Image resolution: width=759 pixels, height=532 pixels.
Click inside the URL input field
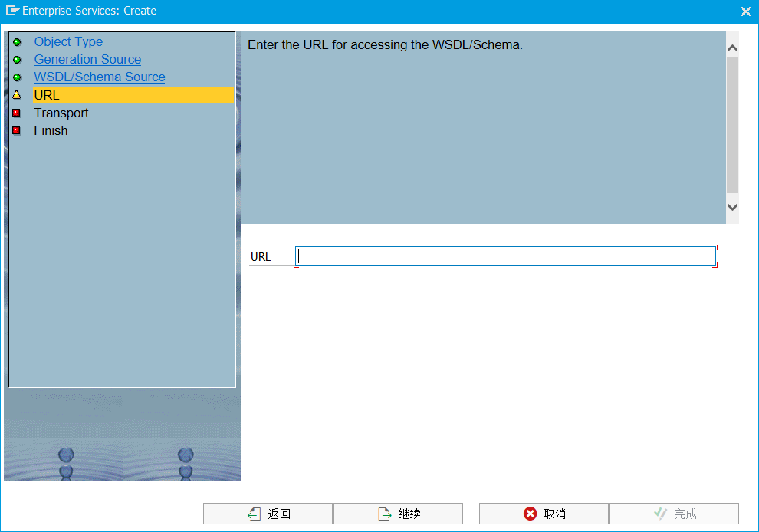[506, 256]
